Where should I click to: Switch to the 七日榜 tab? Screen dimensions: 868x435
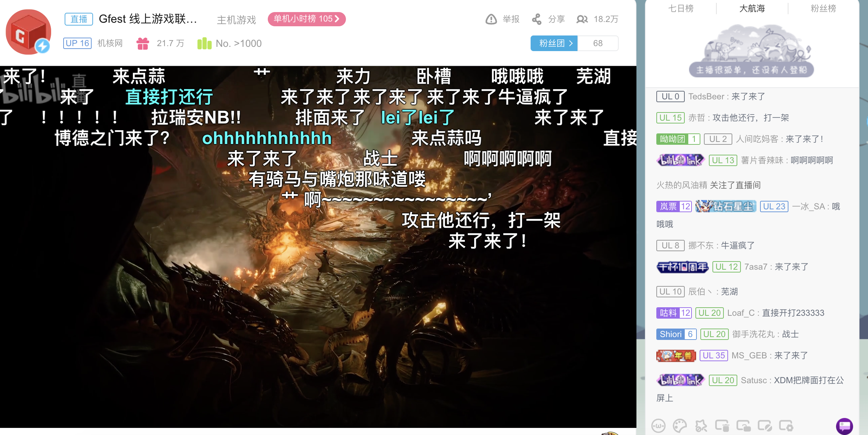tap(681, 9)
